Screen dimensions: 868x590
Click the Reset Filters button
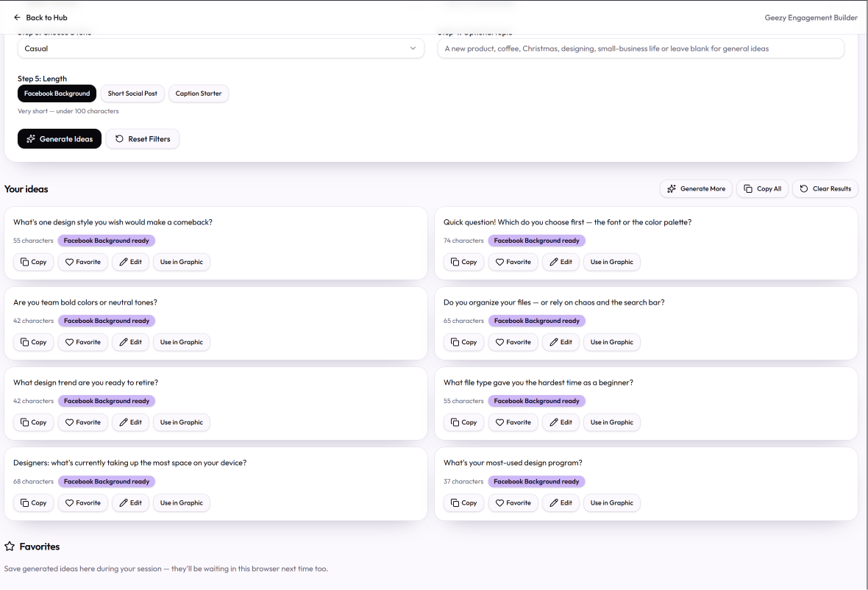coord(142,139)
